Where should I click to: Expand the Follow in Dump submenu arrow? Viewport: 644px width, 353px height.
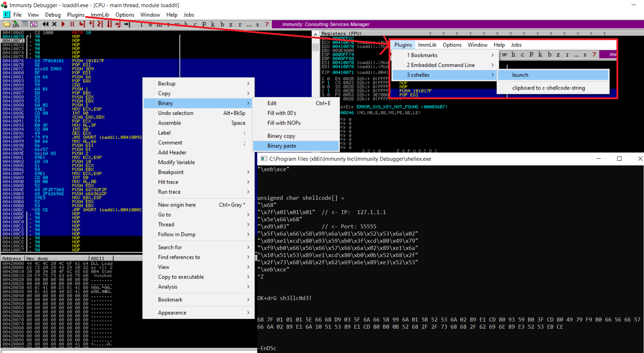tap(248, 234)
